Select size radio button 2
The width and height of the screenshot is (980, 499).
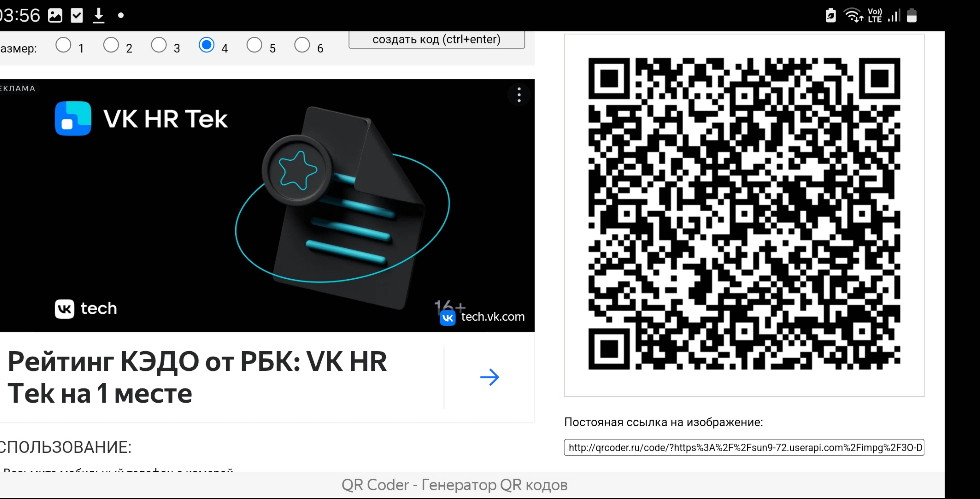(111, 45)
